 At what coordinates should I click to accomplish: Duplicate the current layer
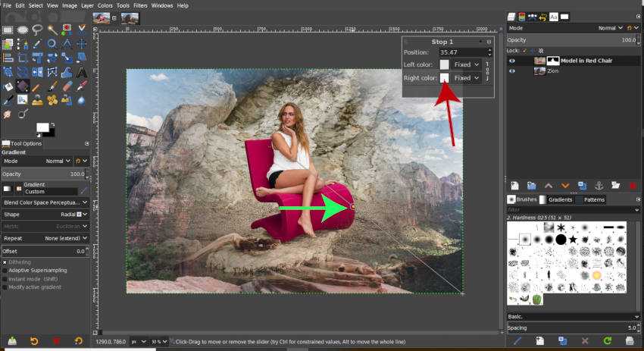[x=582, y=185]
